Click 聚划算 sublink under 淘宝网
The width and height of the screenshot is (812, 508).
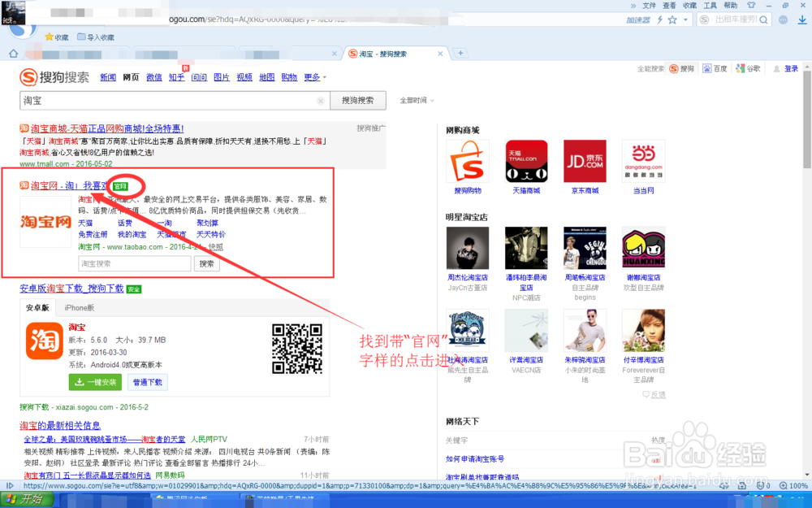[x=207, y=223]
